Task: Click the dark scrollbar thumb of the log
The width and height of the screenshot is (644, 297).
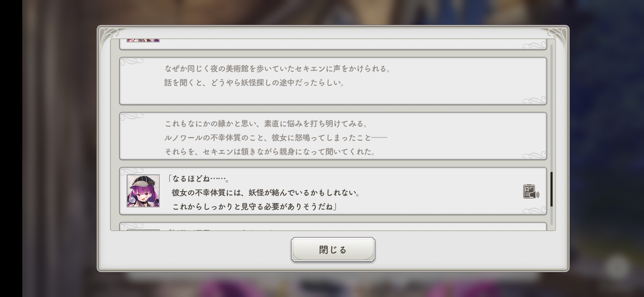Action: pyautogui.click(x=552, y=189)
